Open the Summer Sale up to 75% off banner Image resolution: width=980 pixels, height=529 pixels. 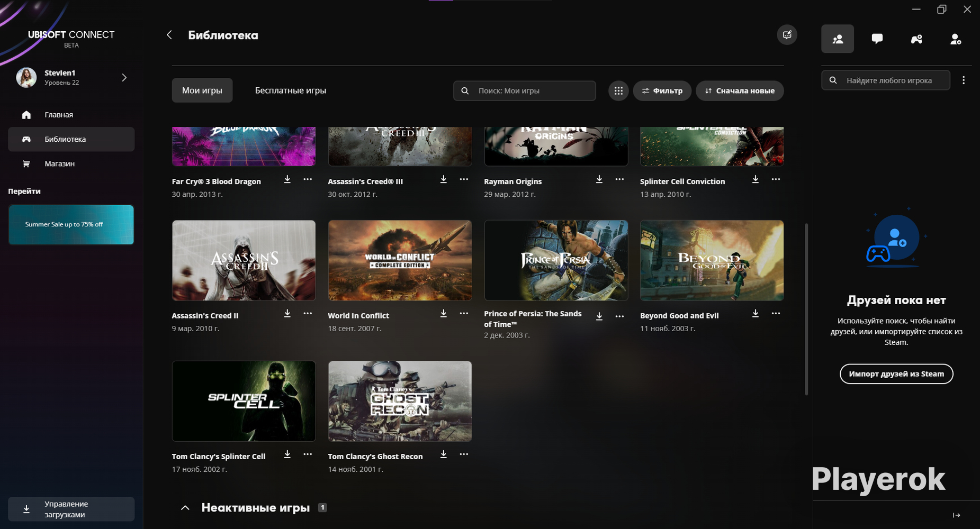[x=71, y=225]
